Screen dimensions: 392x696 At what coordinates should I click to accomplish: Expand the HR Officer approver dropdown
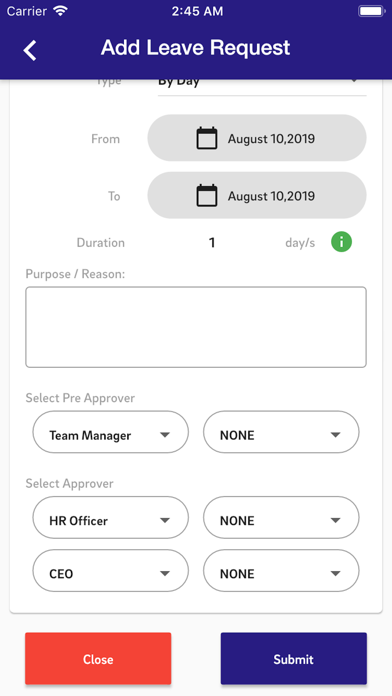point(111,518)
